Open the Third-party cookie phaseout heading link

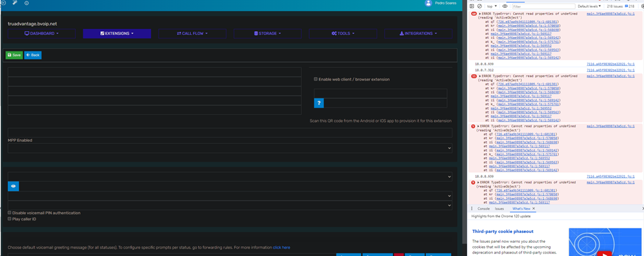(503, 232)
